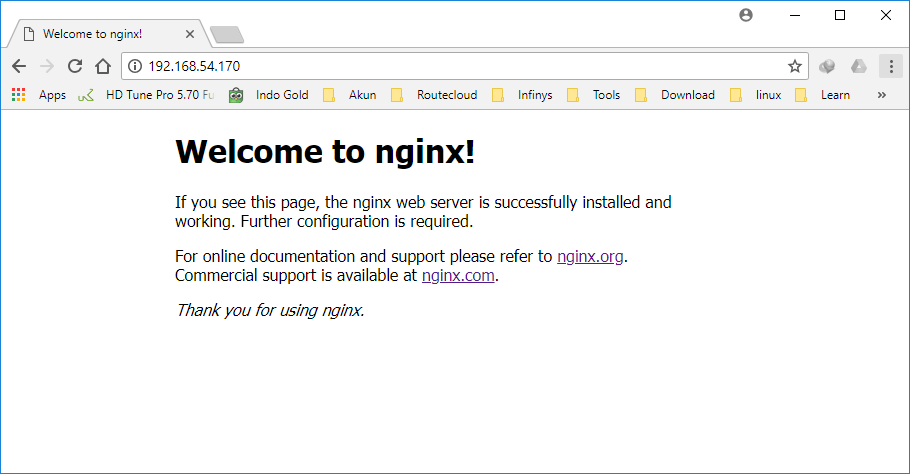View site information icon in address bar
The image size is (910, 474).
click(x=135, y=66)
